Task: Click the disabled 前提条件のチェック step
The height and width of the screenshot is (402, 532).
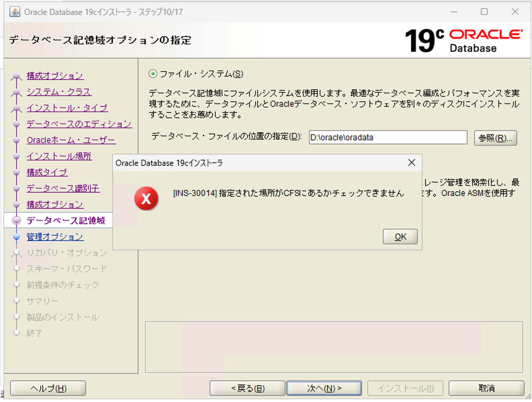Action: point(63,285)
